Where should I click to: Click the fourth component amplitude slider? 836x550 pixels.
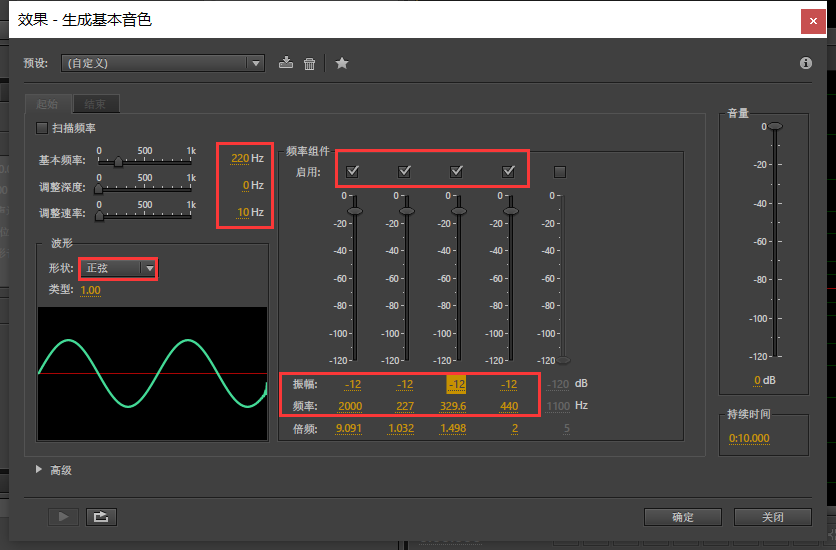[x=511, y=212]
